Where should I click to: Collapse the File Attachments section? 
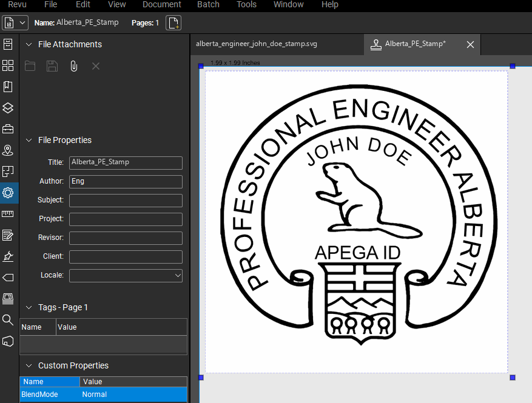click(x=29, y=44)
